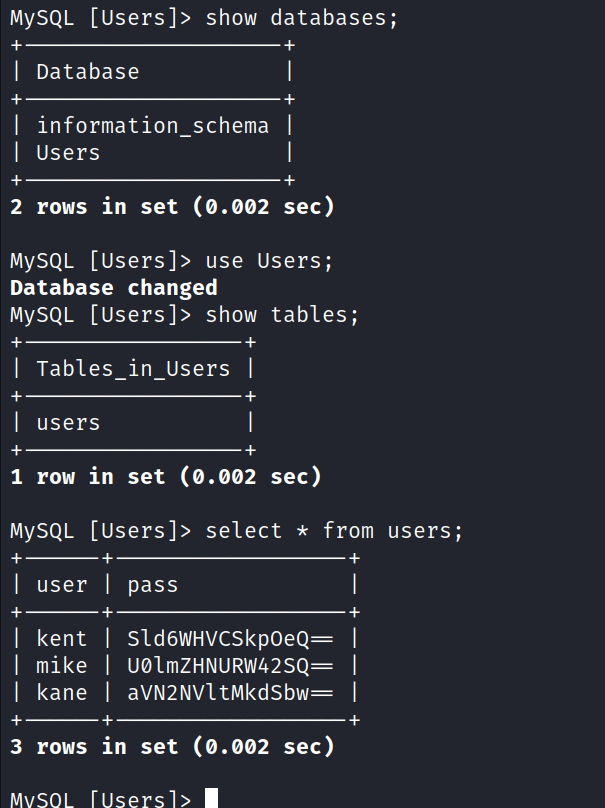The height and width of the screenshot is (808, 605).
Task: Click the 'Database' column header
Action: click(x=88, y=72)
